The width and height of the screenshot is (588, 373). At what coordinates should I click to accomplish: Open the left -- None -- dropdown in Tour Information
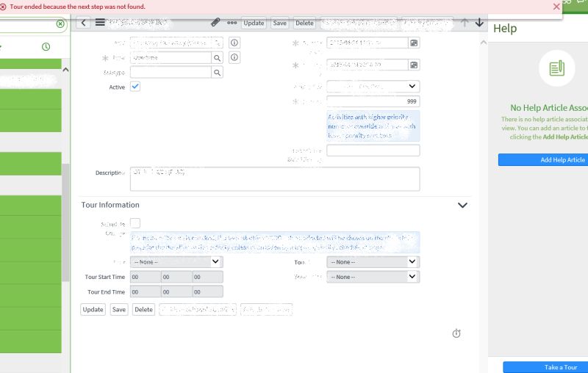tap(176, 262)
